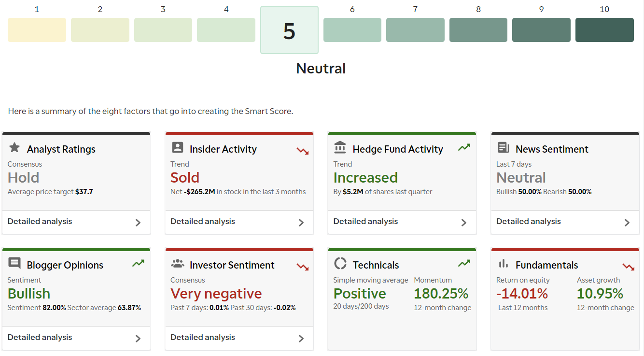Screen dimensions: 644x356
Task: Click the Hedge Fund Activity bank icon
Action: coord(340,147)
